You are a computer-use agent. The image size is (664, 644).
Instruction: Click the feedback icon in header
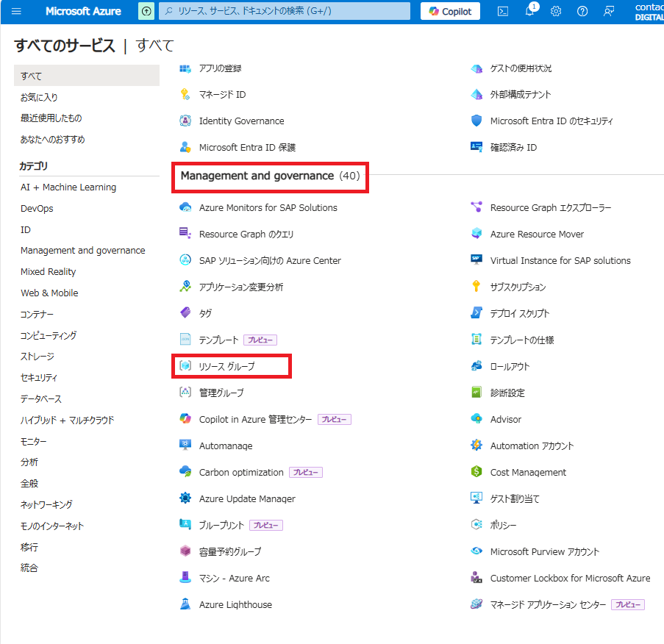tap(609, 12)
